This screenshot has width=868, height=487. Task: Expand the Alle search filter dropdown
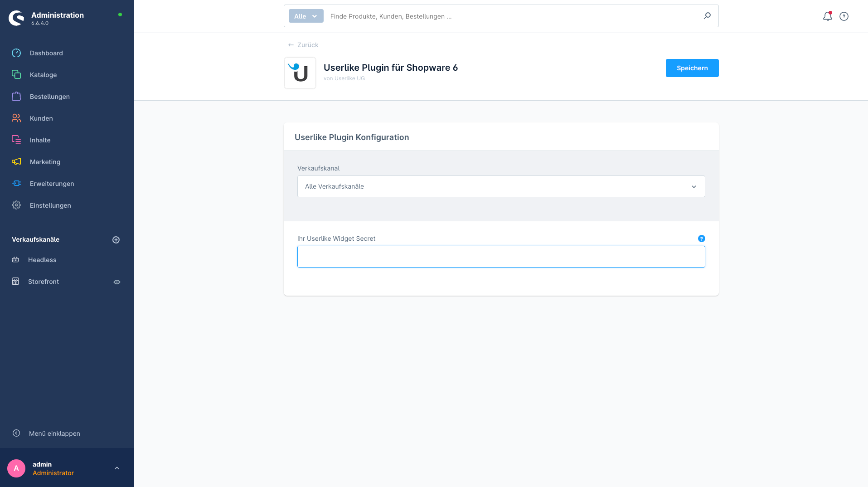pos(306,16)
